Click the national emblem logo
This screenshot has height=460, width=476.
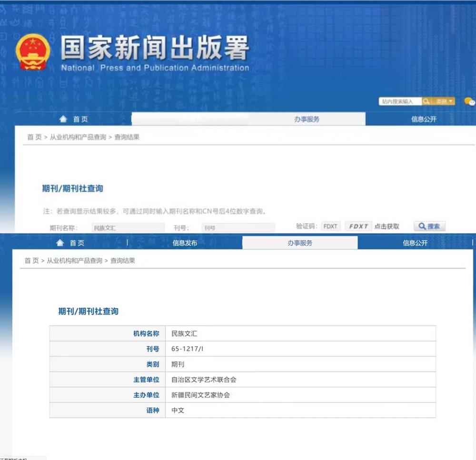tap(32, 52)
